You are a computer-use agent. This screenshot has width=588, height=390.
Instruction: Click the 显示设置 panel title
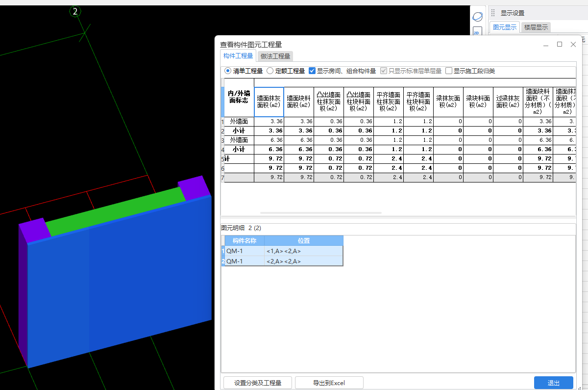(x=513, y=13)
